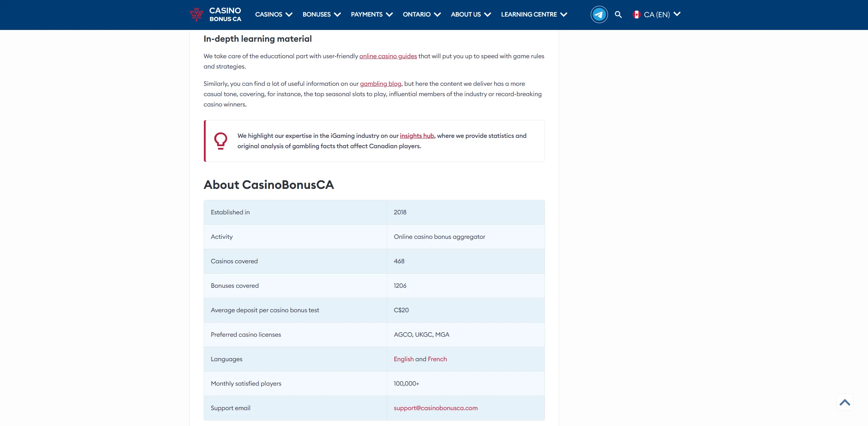Click the French language link
Screen dimensions: 868x426
coord(437,359)
